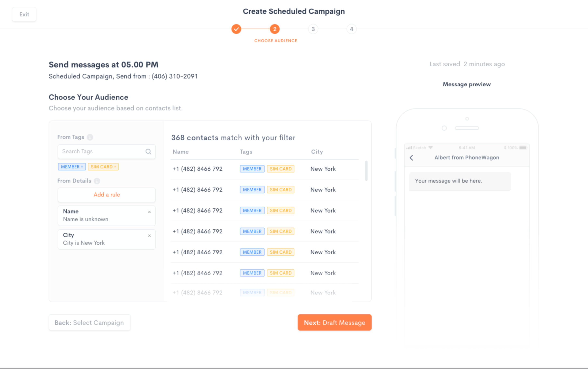Exit the campaign creation wizard
588x369 pixels.
tap(24, 14)
